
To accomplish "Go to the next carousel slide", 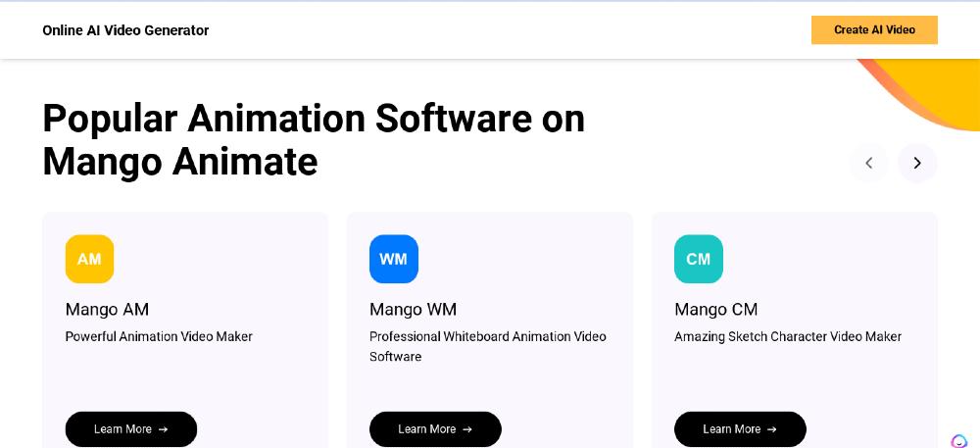I will pos(917,163).
